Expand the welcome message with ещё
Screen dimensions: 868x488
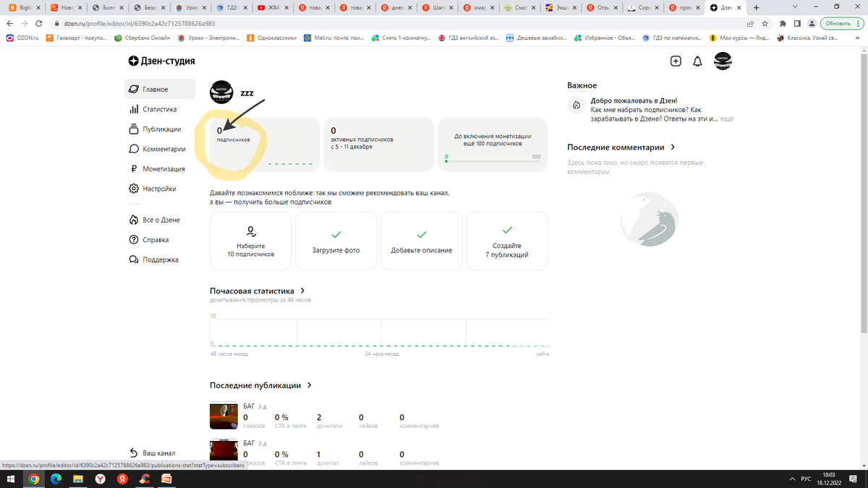point(726,119)
